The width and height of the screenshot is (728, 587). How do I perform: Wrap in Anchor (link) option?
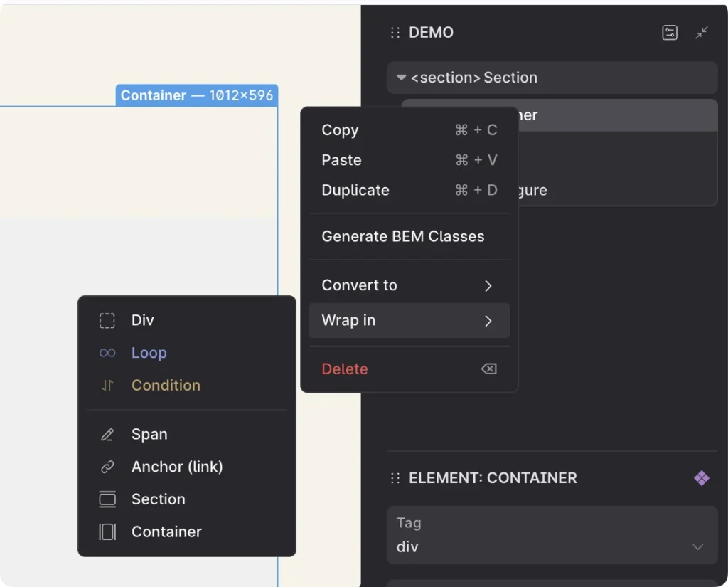[187, 467]
